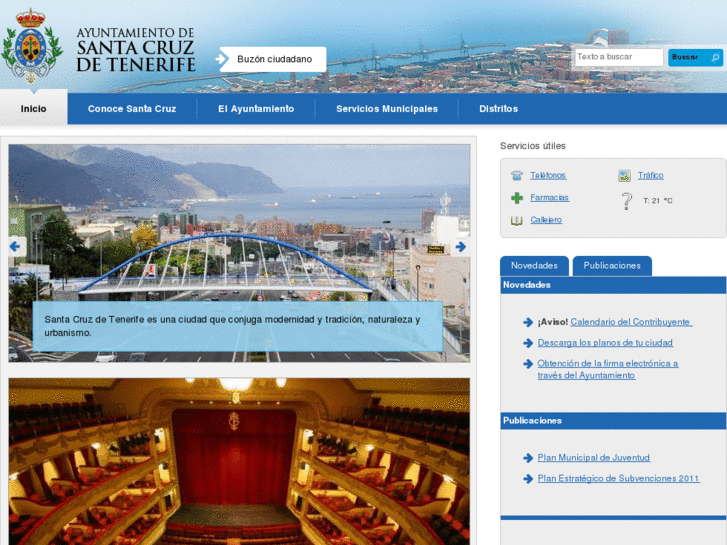Click the green cross Farmacias icon

tap(517, 198)
